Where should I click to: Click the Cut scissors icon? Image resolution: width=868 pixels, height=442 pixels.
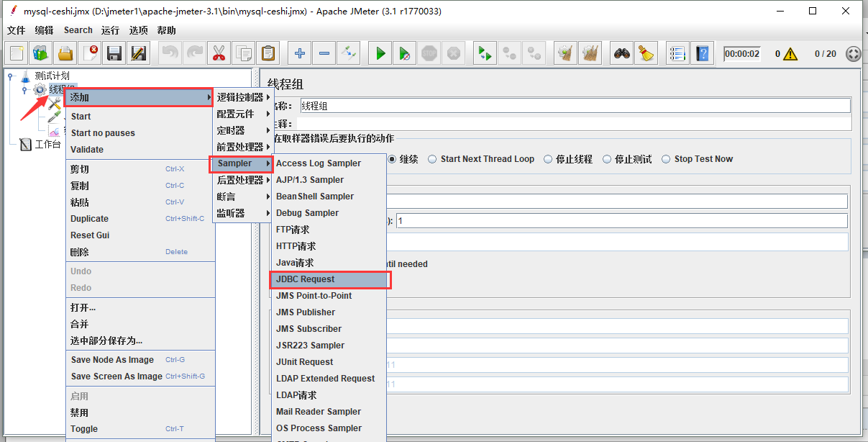(x=219, y=53)
